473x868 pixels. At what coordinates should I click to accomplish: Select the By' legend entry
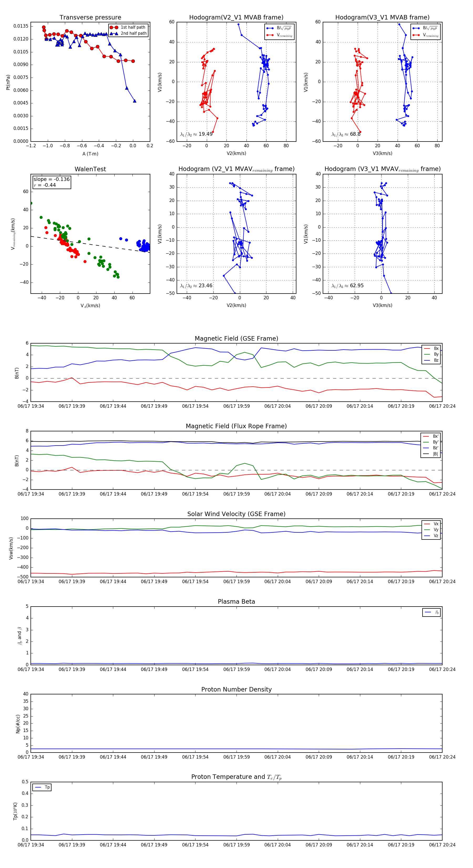click(431, 442)
